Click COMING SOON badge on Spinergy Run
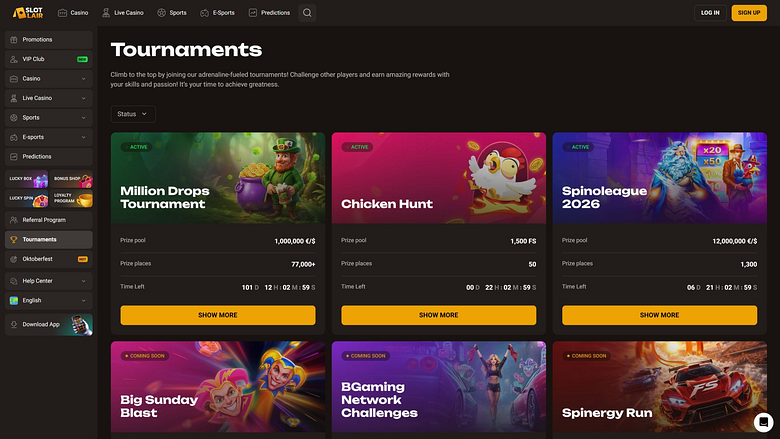The image size is (780, 439). (586, 356)
